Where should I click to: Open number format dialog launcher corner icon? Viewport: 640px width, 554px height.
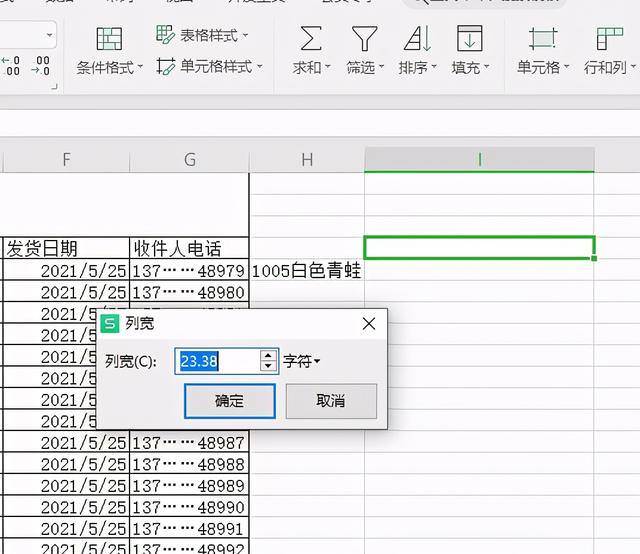tap(54, 86)
